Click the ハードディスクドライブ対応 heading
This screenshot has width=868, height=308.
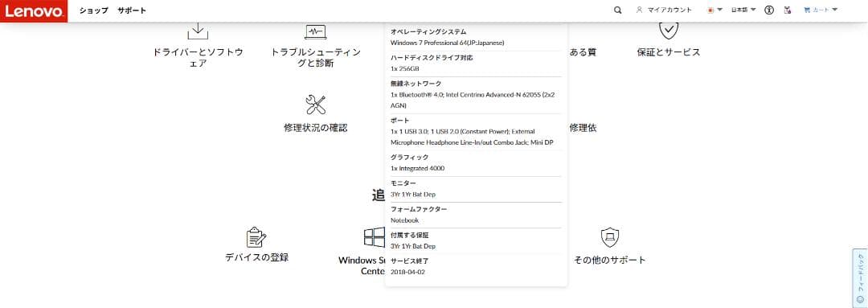tap(432, 58)
